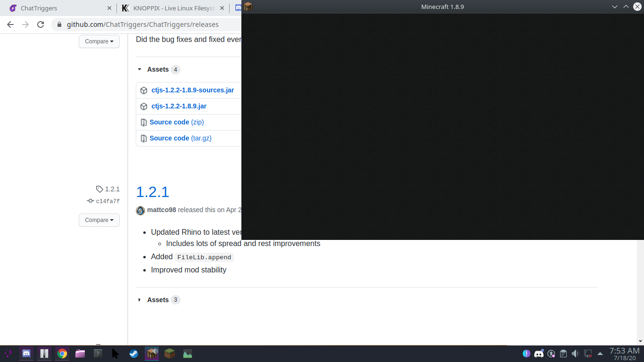Screen dimensions: 644x362
Task: Click the disconnected network tray icon
Action: point(588,354)
